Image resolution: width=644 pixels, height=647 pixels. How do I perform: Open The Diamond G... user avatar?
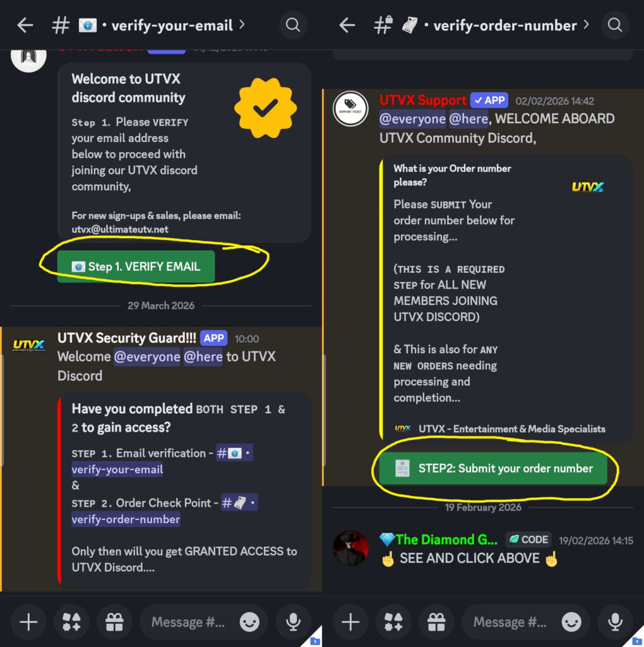pyautogui.click(x=350, y=548)
